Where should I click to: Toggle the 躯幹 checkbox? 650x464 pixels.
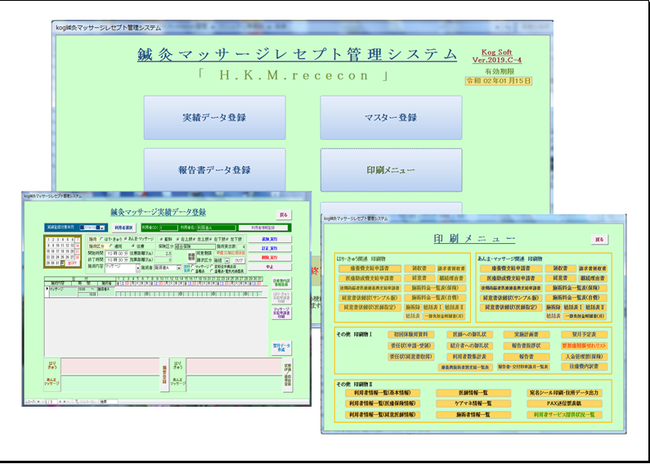pyautogui.click(x=161, y=239)
